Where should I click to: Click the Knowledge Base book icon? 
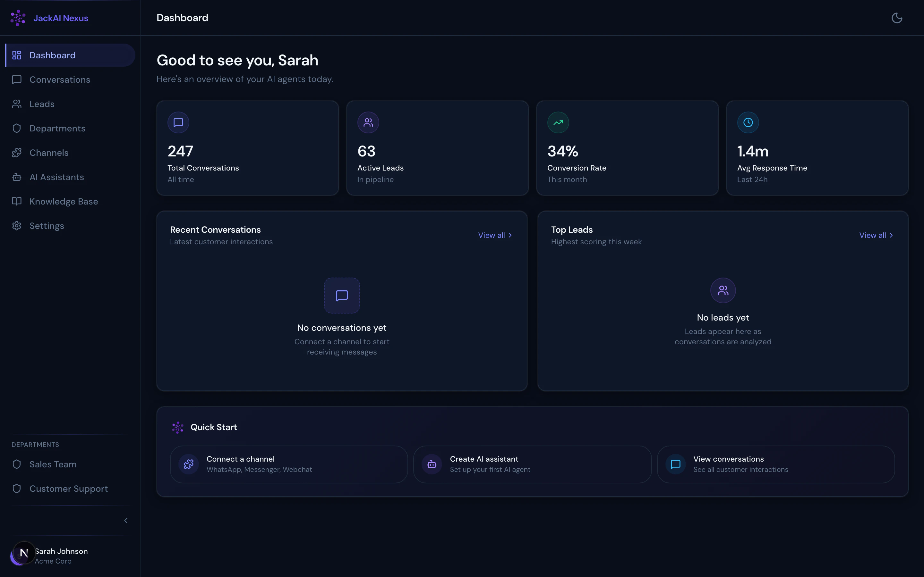16,202
